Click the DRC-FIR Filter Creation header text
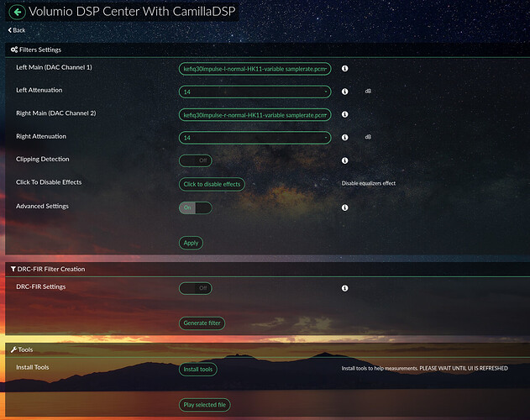The width and height of the screenshot is (530, 420). click(51, 269)
